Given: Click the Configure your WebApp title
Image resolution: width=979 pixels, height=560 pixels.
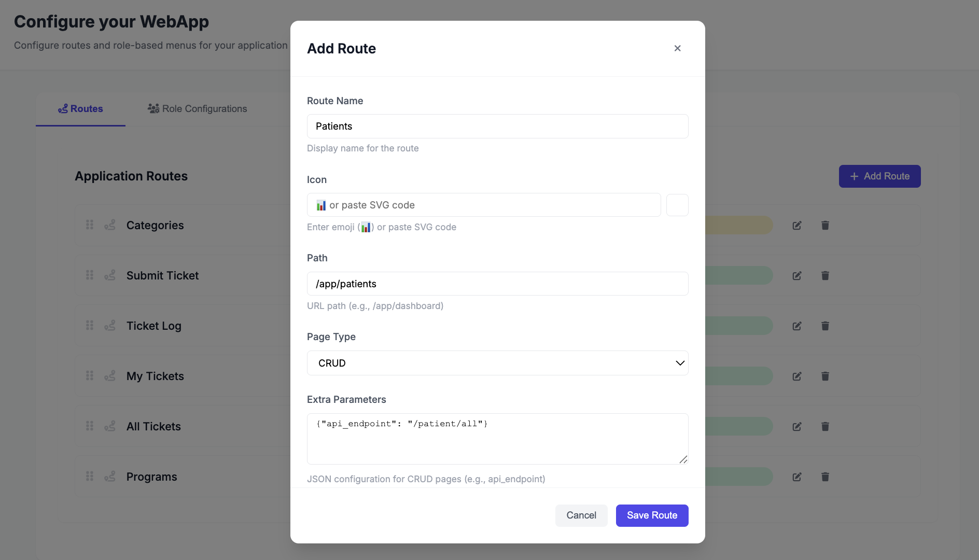Looking at the screenshot, I should [x=111, y=22].
